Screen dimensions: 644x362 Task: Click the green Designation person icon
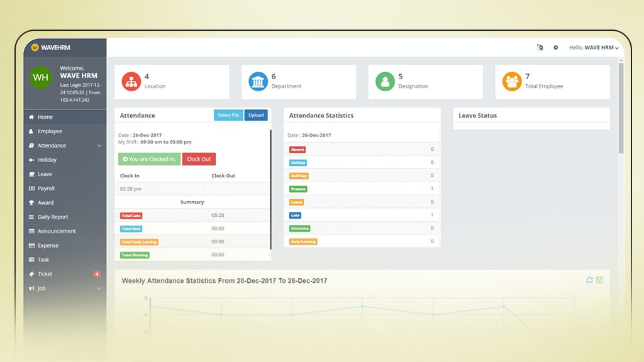pos(385,82)
